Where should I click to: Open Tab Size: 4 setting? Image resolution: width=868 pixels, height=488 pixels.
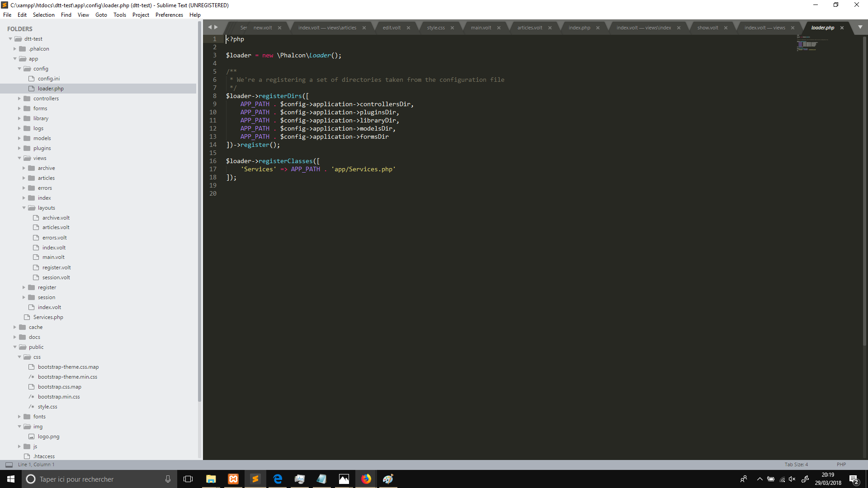point(796,465)
